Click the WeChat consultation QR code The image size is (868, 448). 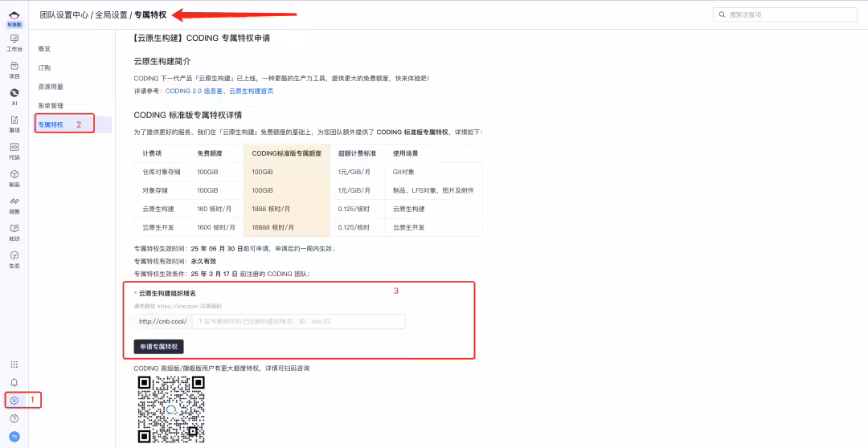[171, 409]
